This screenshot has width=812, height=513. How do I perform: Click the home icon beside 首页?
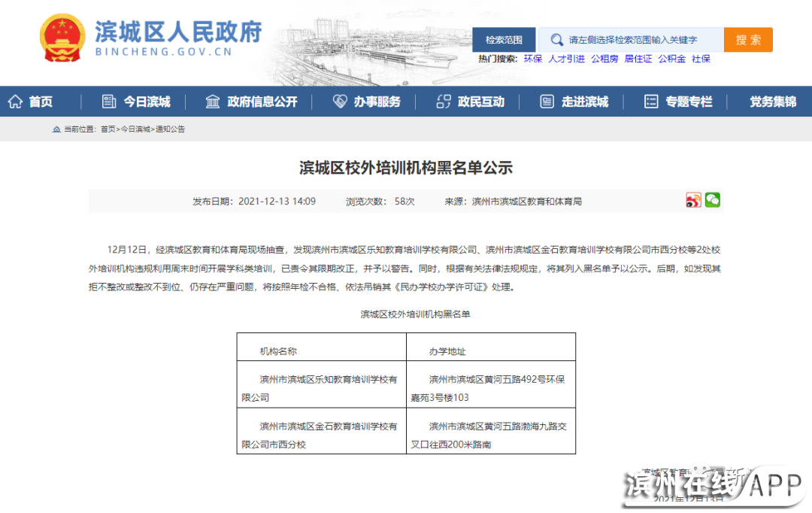tap(15, 102)
